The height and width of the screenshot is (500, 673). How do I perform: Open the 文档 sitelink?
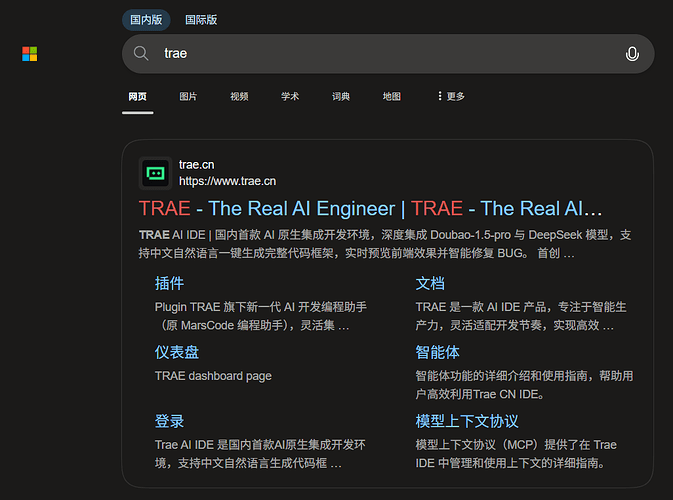(x=430, y=283)
